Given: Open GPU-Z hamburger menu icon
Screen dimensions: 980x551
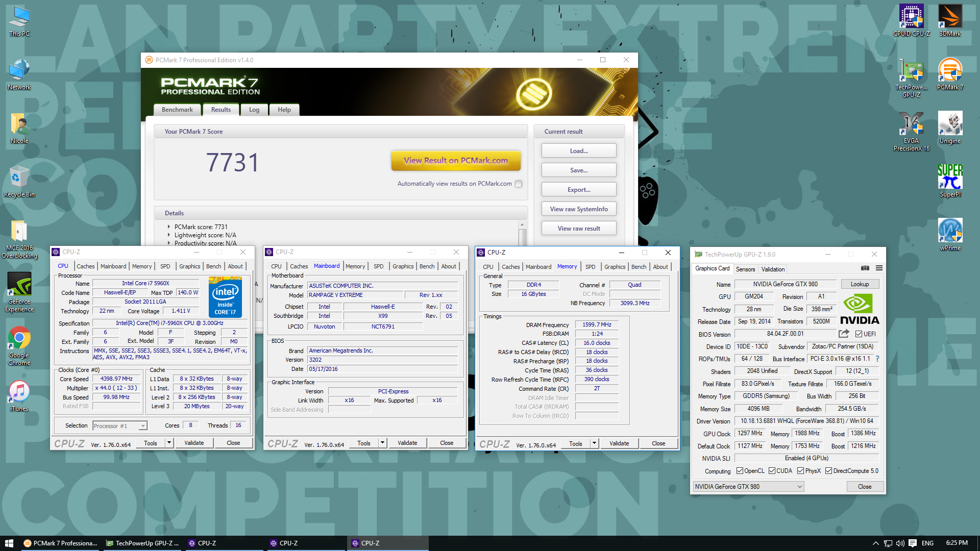Looking at the screenshot, I should 879,268.
